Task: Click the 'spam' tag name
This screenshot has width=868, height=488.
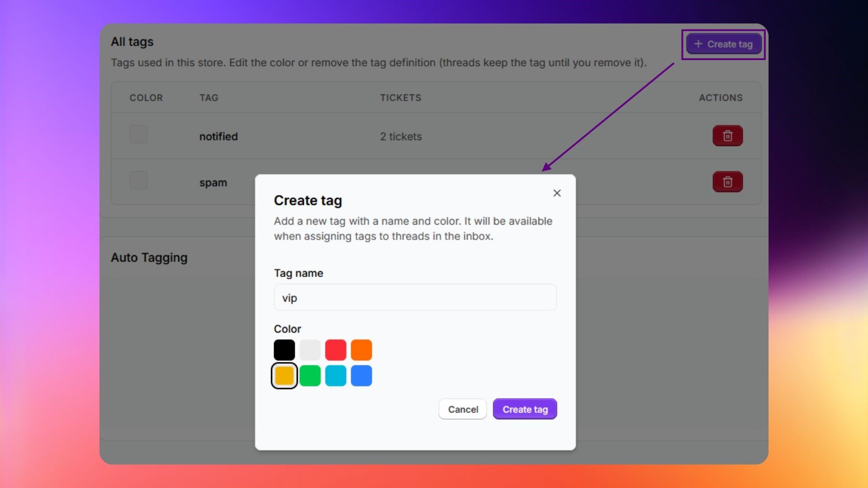Action: 213,183
